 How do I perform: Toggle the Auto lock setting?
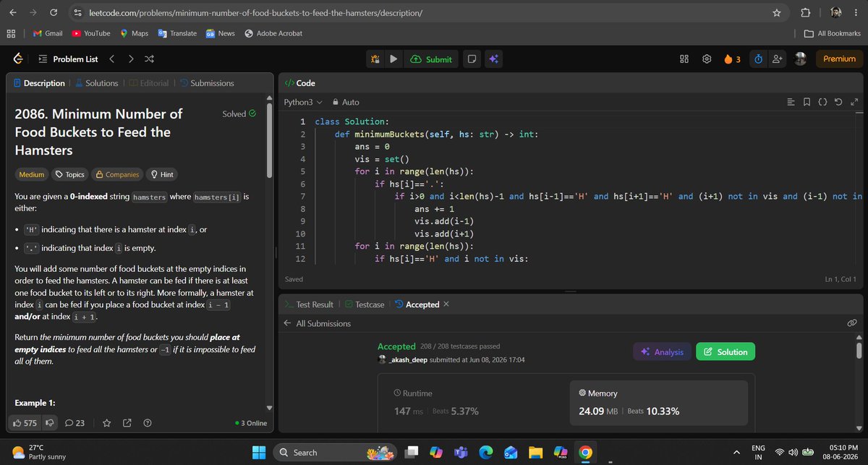tap(345, 103)
